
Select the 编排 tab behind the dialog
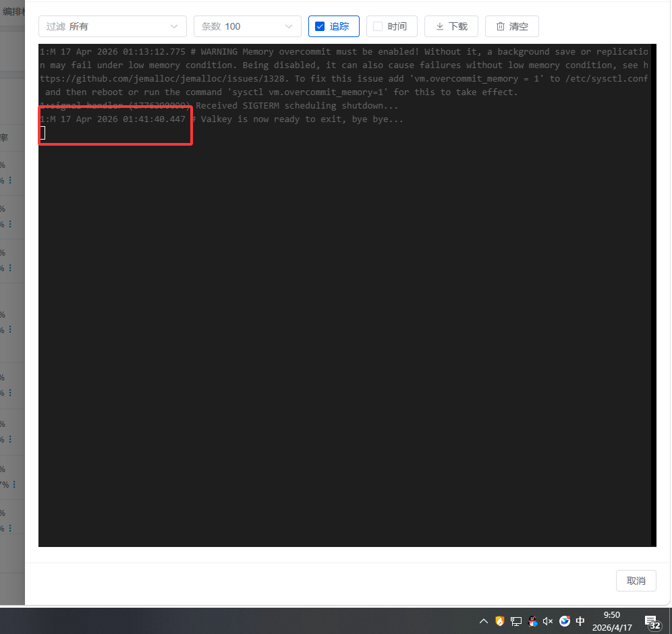(x=11, y=11)
